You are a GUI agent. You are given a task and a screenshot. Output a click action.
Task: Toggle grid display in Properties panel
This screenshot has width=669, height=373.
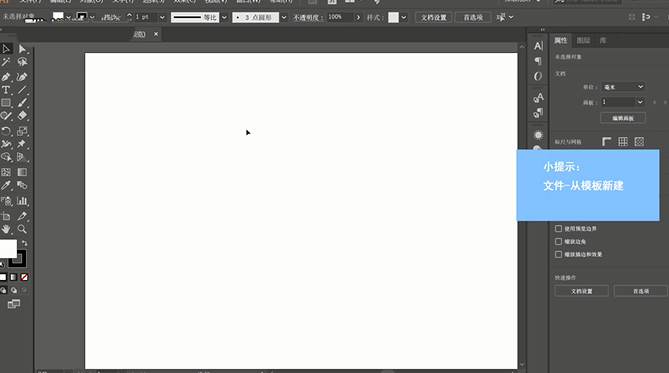(623, 142)
